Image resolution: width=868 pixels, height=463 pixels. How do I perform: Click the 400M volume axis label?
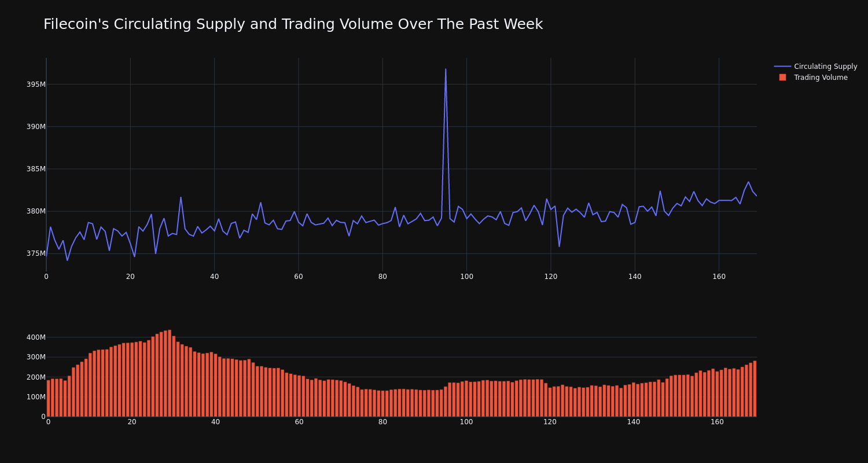click(x=36, y=337)
